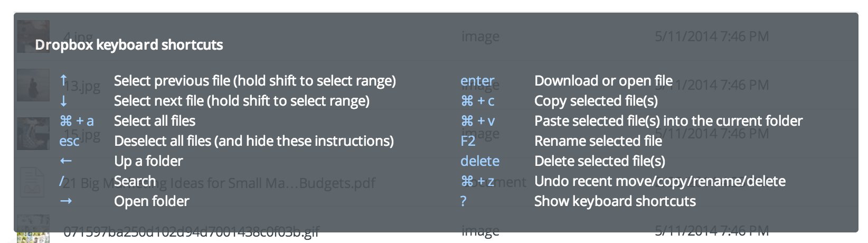Click the down arrow shortcut icon

tap(64, 101)
